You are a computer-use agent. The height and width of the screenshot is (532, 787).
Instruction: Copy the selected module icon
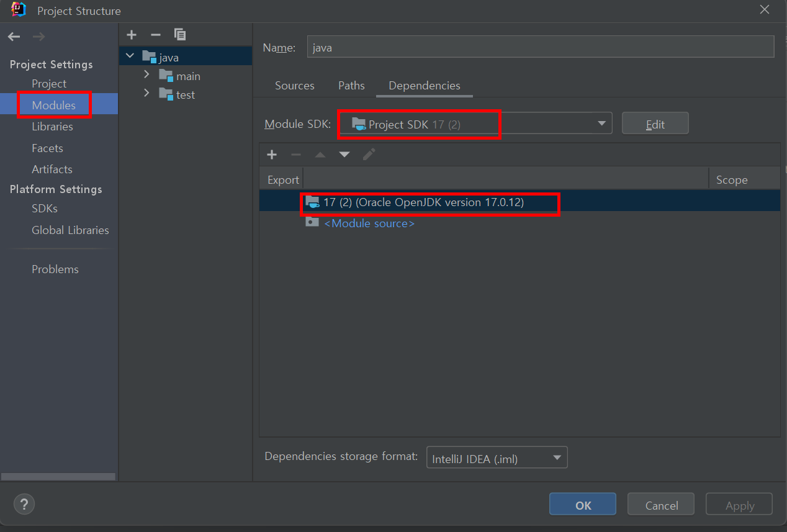(180, 35)
